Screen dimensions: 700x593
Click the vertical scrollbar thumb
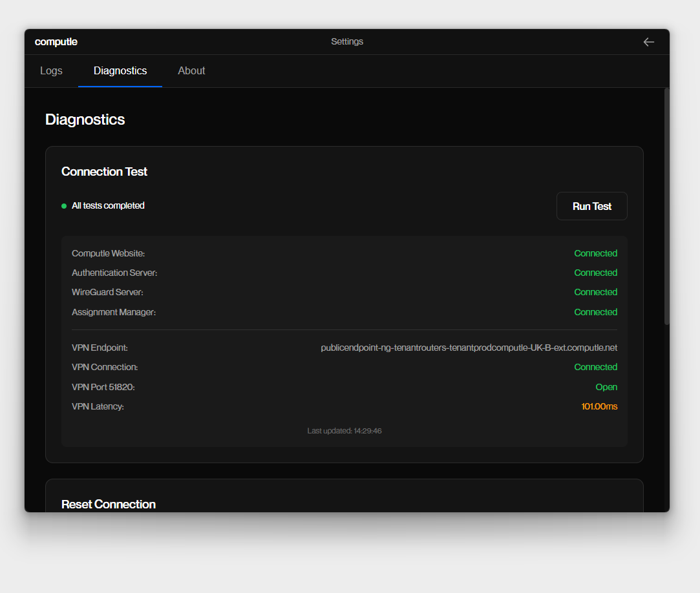click(666, 206)
